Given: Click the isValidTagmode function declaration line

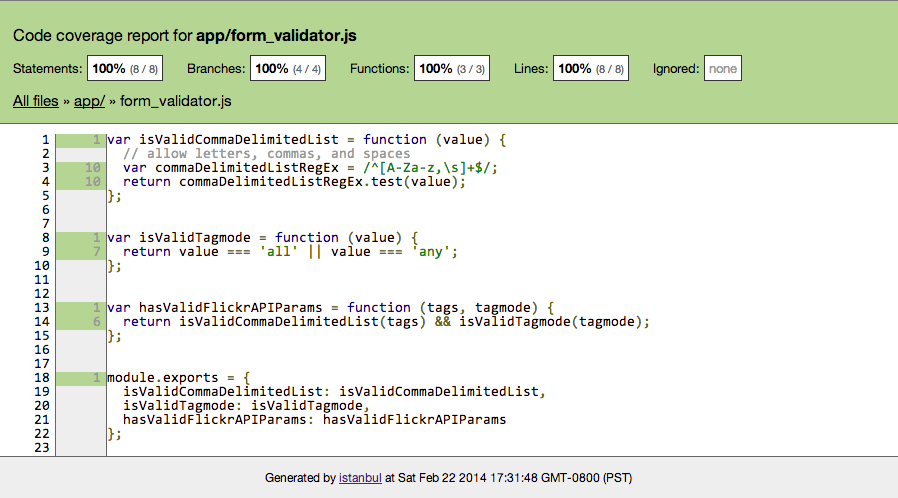Looking at the screenshot, I should [x=262, y=238].
